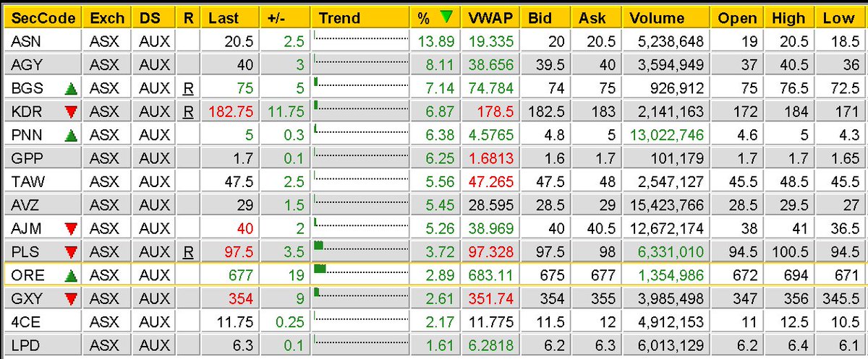Viewport: 868px width, 359px height.
Task: Sort by the VWAP column header
Action: pyautogui.click(x=489, y=18)
